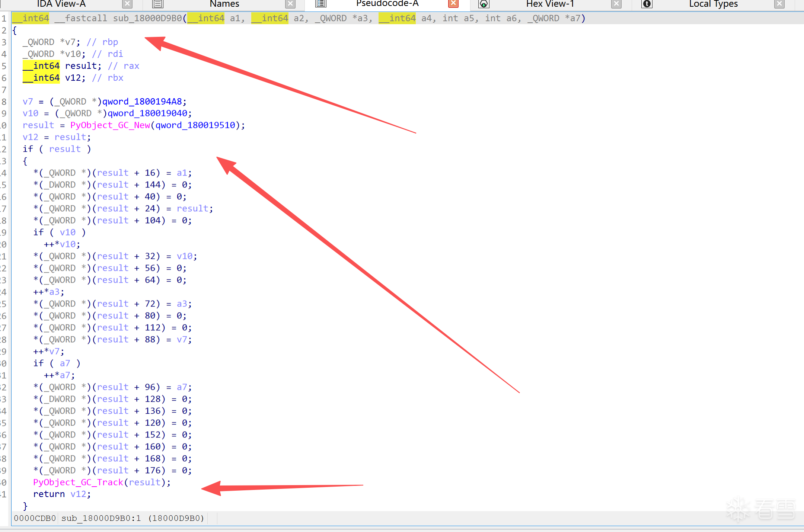Click the PyObject_GC_New function call

click(x=110, y=125)
